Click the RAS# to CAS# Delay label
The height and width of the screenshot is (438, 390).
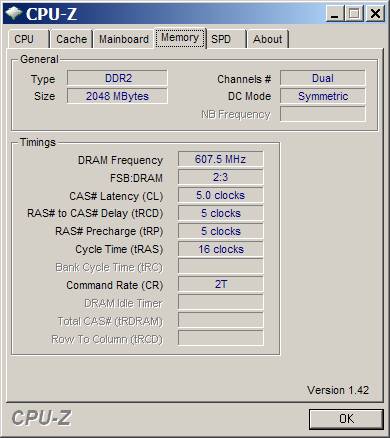pos(95,213)
